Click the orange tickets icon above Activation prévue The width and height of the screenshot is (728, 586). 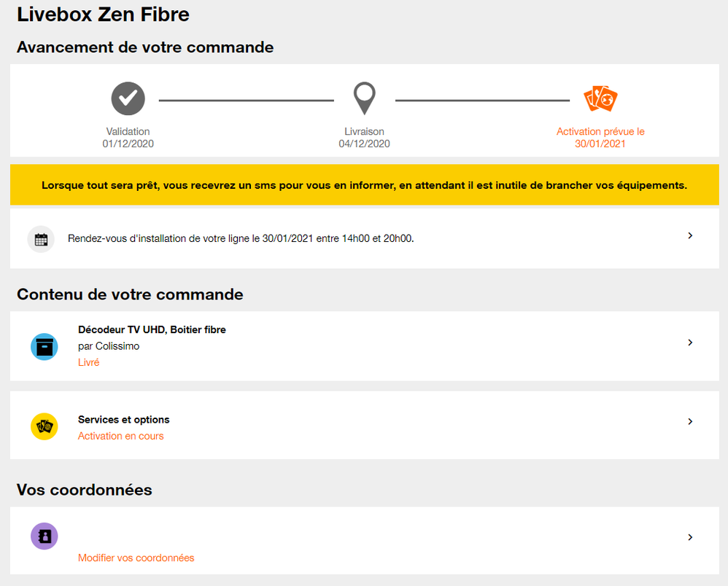click(x=600, y=98)
